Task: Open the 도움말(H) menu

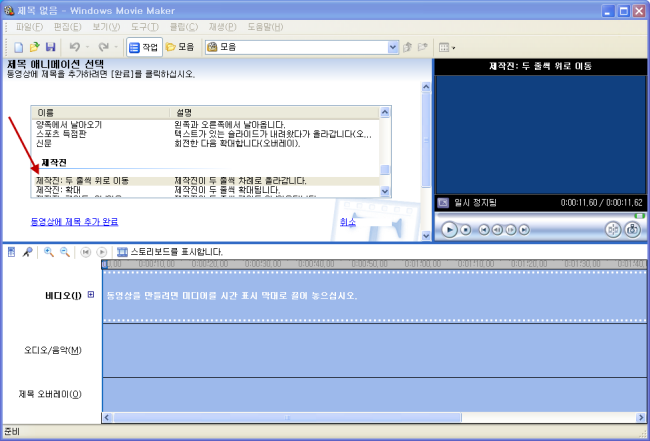Action: pos(265,27)
